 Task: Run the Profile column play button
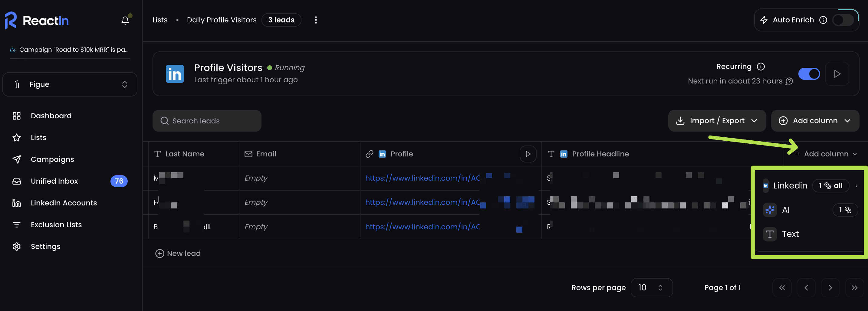(528, 154)
